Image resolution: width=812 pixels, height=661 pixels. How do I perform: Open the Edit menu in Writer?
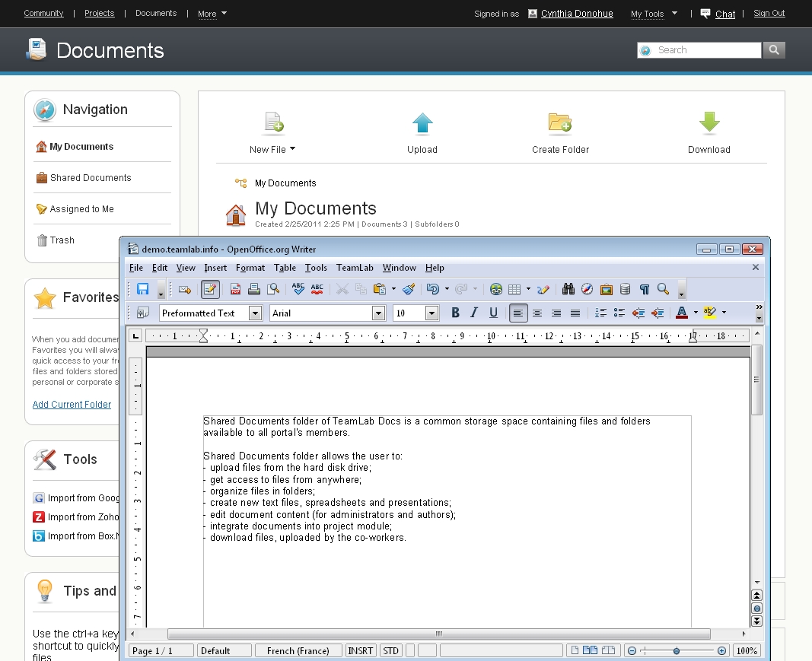coord(160,268)
